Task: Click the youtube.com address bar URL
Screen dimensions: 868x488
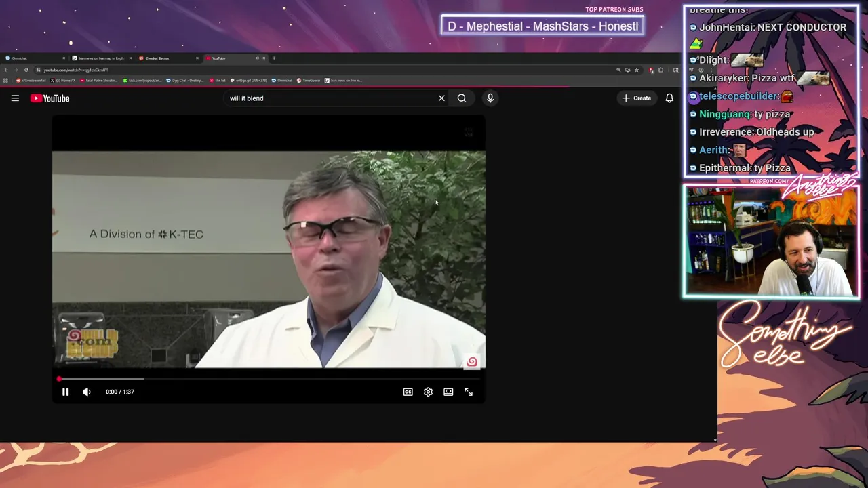Action: tap(76, 70)
